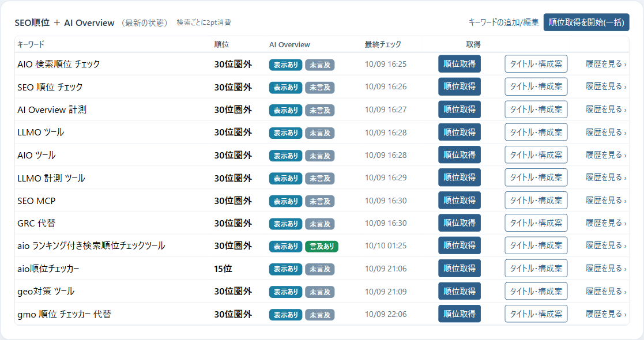Viewport: 644px width, 340px height.
Task: Click 未言及 badge in gmo 順位 チェッカー 代替 row
Action: tap(319, 315)
